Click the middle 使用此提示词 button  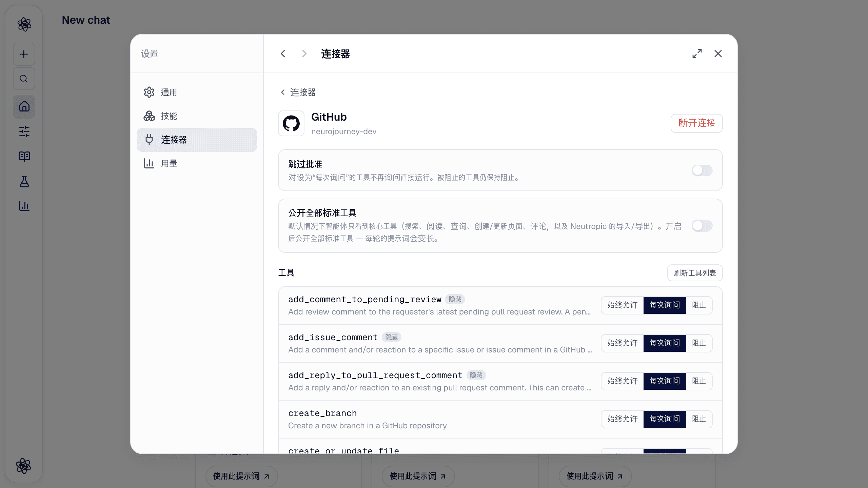click(418, 476)
